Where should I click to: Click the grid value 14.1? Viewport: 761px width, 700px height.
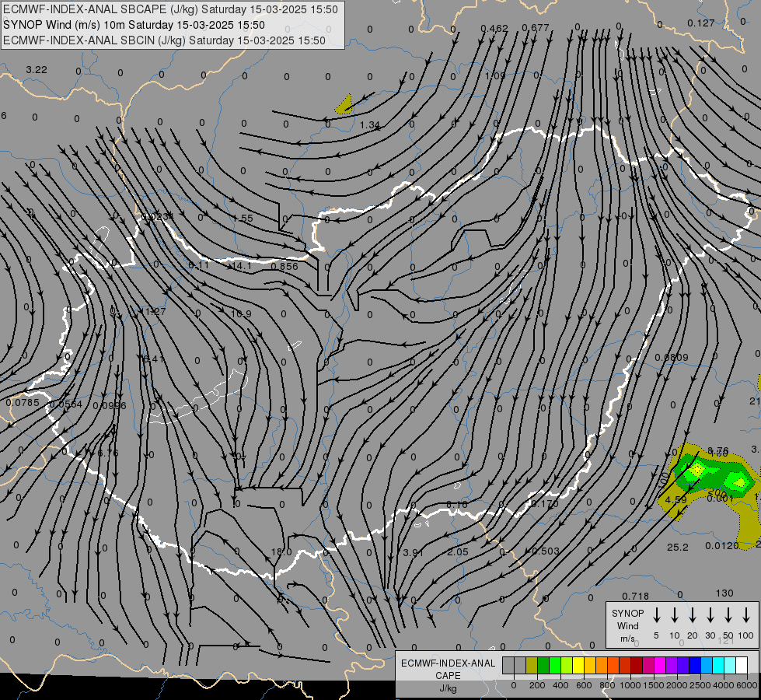point(243,266)
